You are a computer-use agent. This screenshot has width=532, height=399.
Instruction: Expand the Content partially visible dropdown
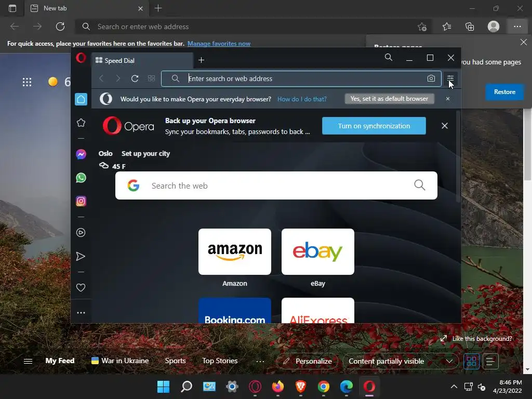tap(401, 361)
